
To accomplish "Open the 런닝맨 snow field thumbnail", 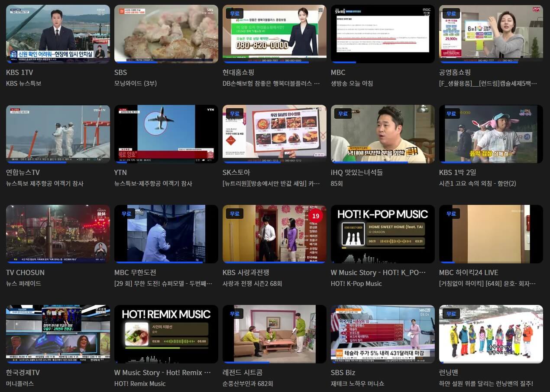I will 491,334.
